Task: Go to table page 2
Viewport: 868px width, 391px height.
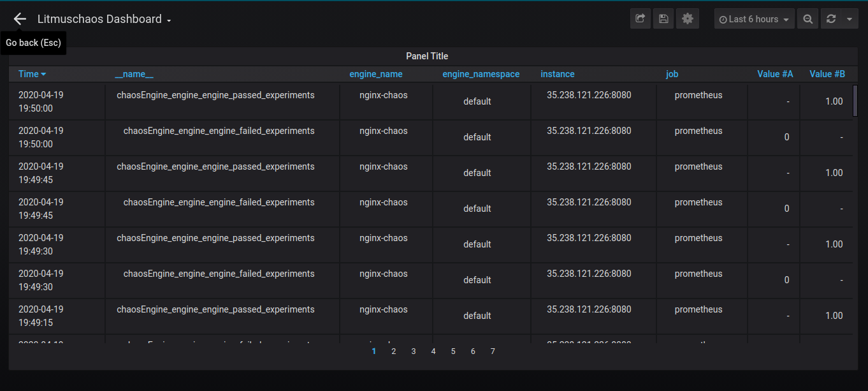Action: 394,351
